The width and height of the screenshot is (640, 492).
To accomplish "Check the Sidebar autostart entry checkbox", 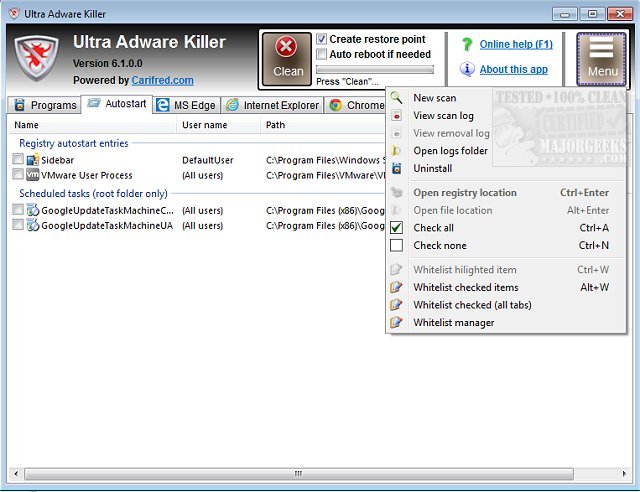I will click(18, 159).
